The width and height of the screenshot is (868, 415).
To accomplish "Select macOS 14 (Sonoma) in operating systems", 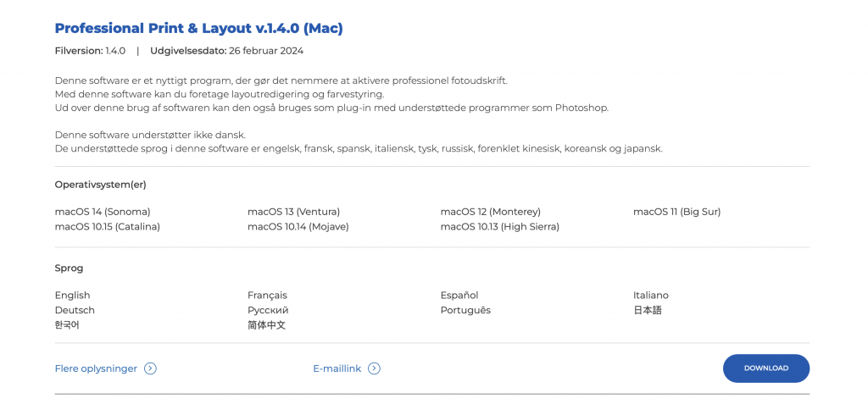I will (x=103, y=212).
